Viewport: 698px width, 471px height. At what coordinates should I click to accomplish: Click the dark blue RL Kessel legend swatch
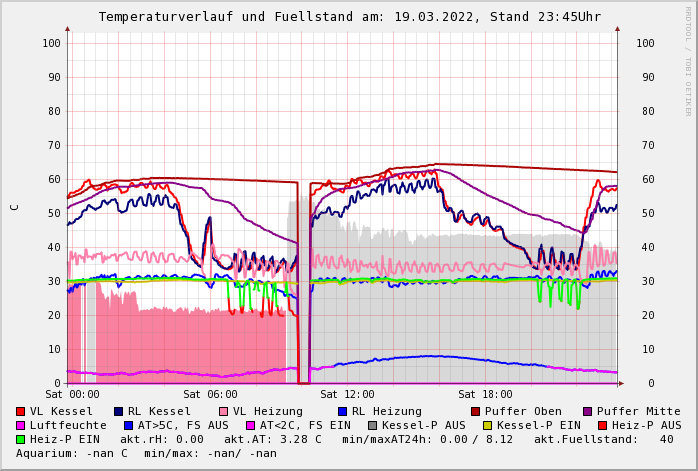pos(119,411)
